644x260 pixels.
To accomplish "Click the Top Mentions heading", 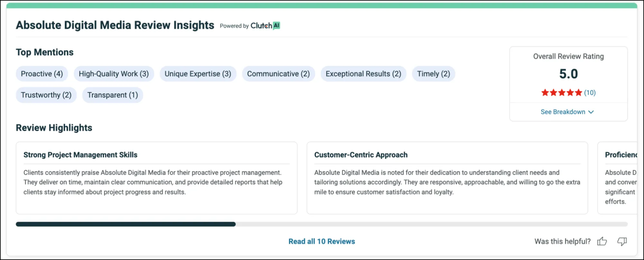I will click(x=45, y=52).
